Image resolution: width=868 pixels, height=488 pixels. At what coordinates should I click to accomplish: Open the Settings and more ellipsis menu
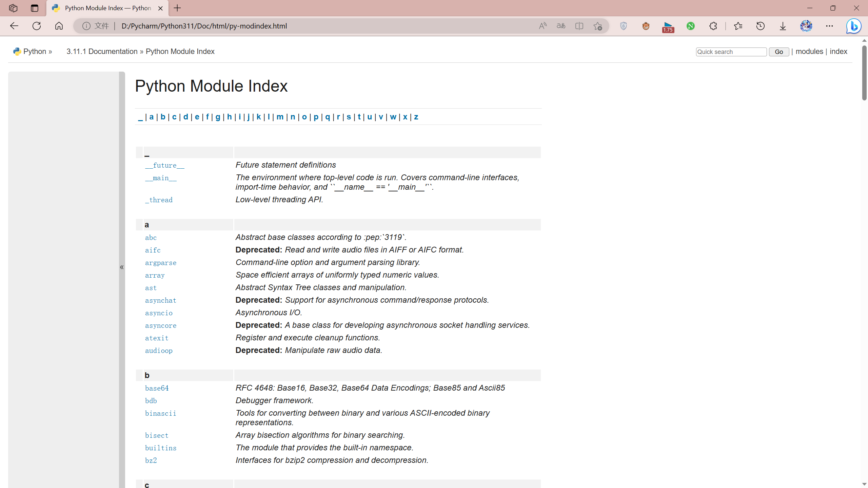click(x=829, y=26)
